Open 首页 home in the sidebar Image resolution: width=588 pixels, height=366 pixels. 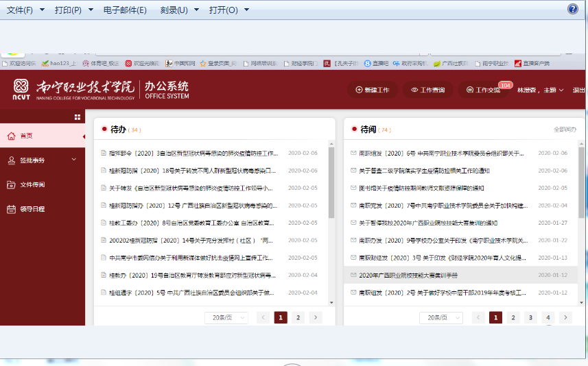[x=26, y=136]
